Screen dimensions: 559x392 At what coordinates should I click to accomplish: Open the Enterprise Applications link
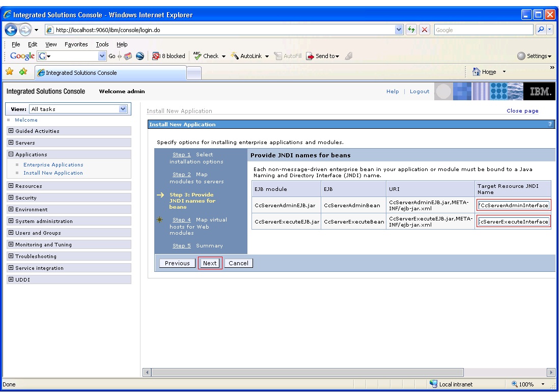[x=53, y=164]
